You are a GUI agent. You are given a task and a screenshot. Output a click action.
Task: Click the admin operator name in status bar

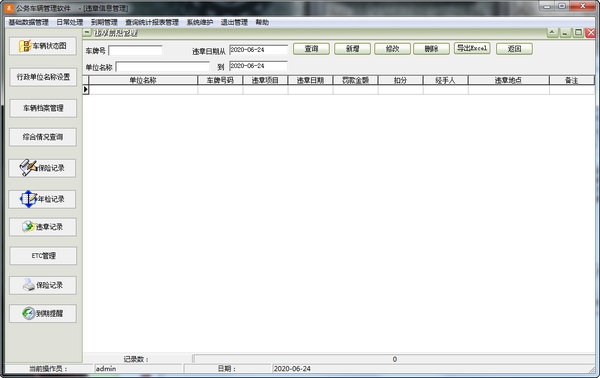click(106, 369)
